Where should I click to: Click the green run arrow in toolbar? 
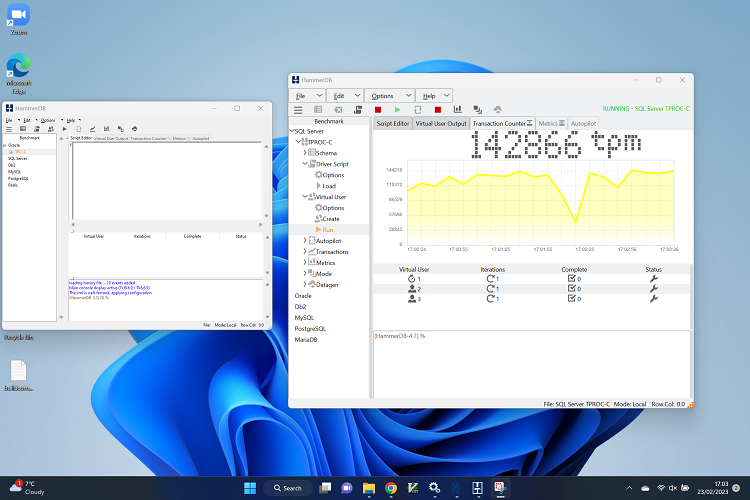click(x=398, y=109)
